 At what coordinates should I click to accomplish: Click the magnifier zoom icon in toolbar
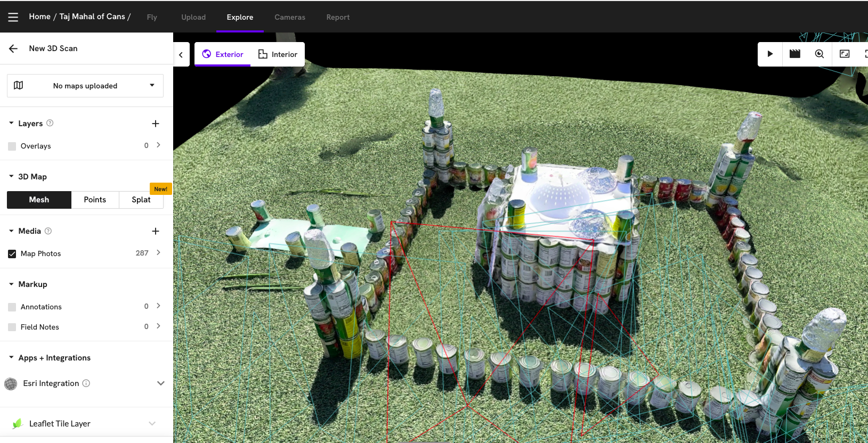click(x=820, y=54)
